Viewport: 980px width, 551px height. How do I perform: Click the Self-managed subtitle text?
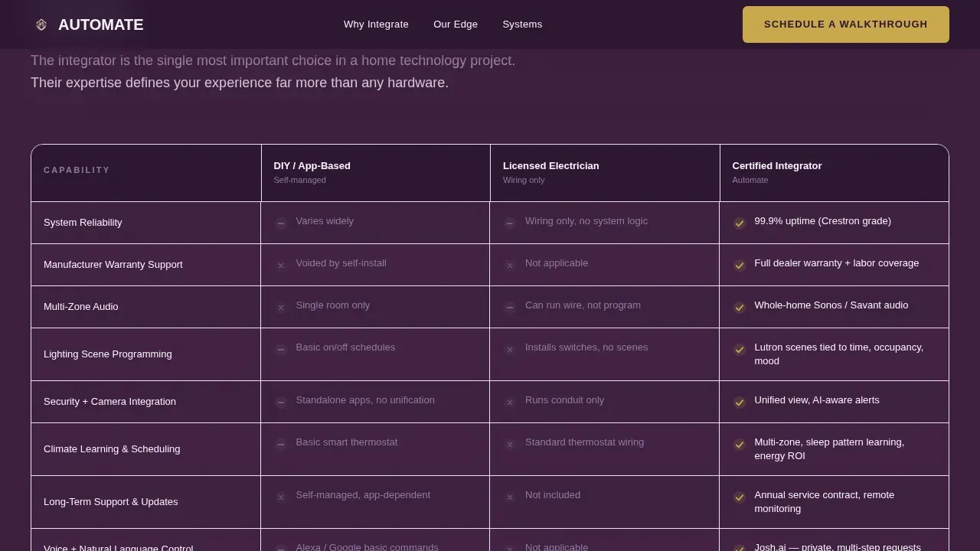[x=299, y=180]
